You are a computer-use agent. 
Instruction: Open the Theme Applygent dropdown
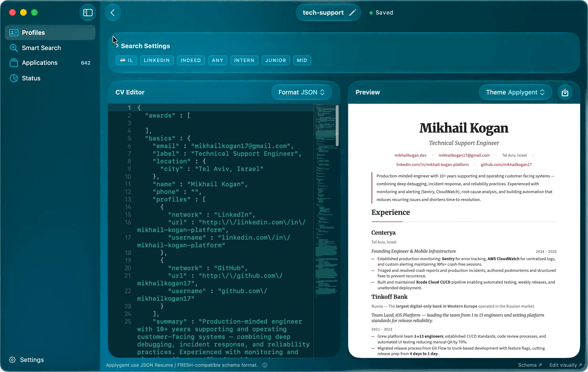[x=515, y=92]
